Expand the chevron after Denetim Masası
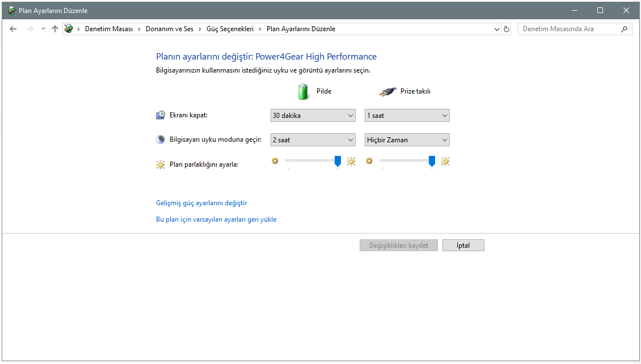This screenshot has width=641, height=364. pyautogui.click(x=140, y=29)
